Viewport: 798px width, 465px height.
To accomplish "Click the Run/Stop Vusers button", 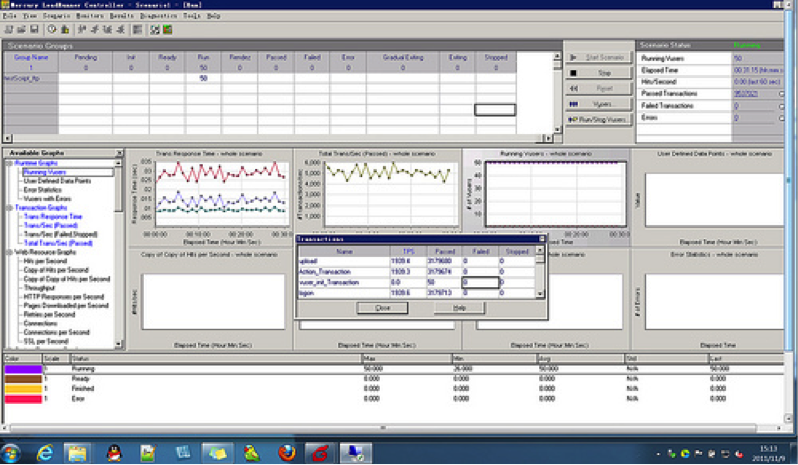I will point(598,120).
